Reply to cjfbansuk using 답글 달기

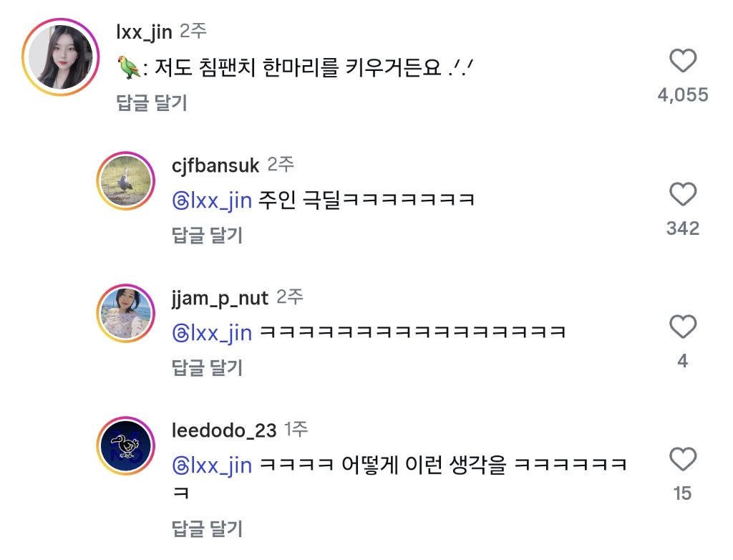pyautogui.click(x=208, y=236)
